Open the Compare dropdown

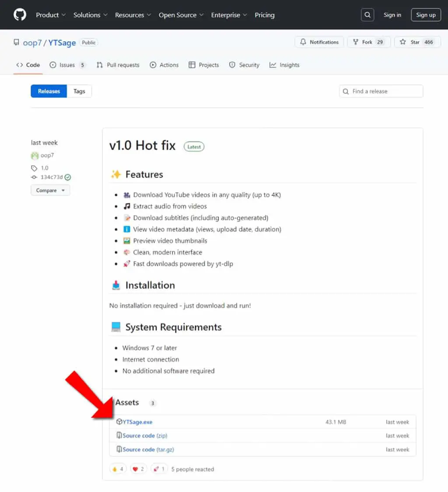point(50,190)
